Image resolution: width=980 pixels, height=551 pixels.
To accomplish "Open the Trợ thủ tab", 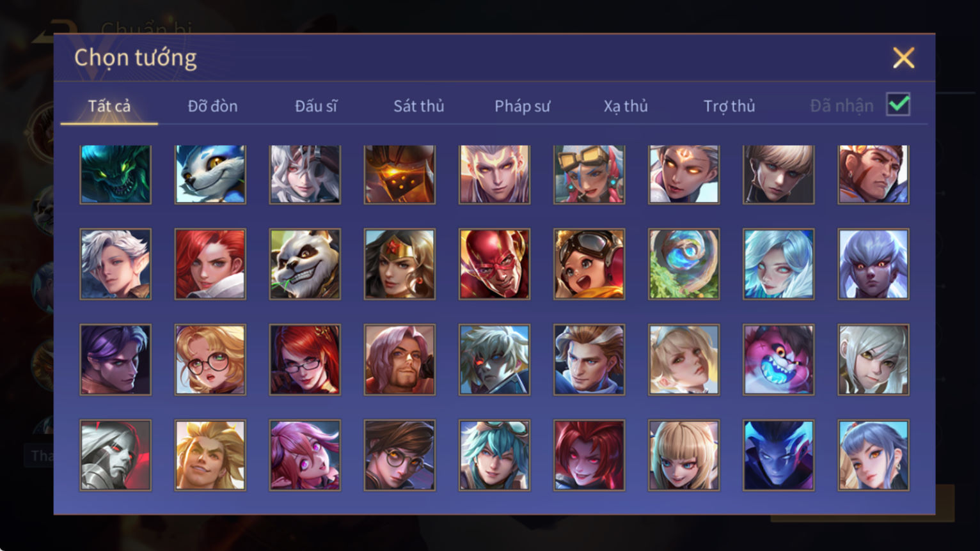I will point(729,106).
